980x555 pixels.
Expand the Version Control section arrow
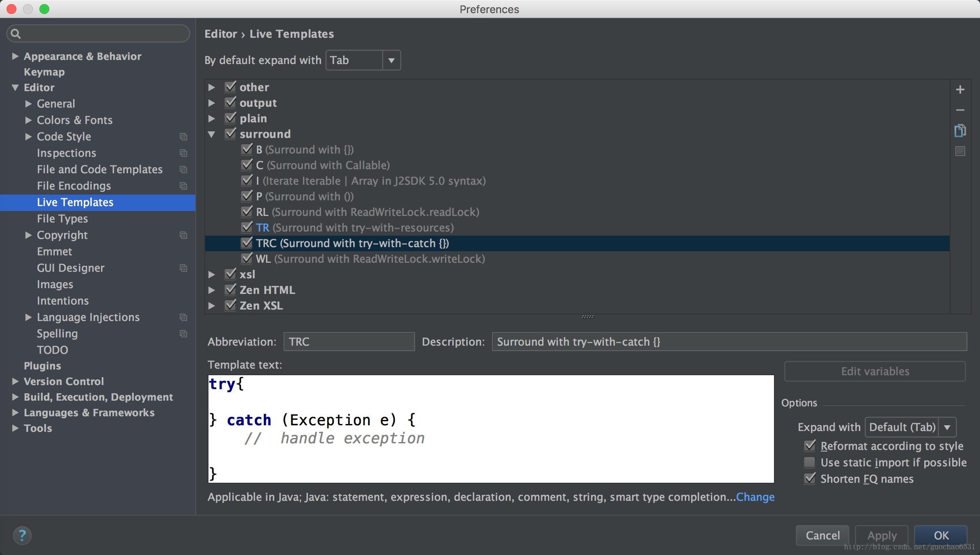click(15, 381)
